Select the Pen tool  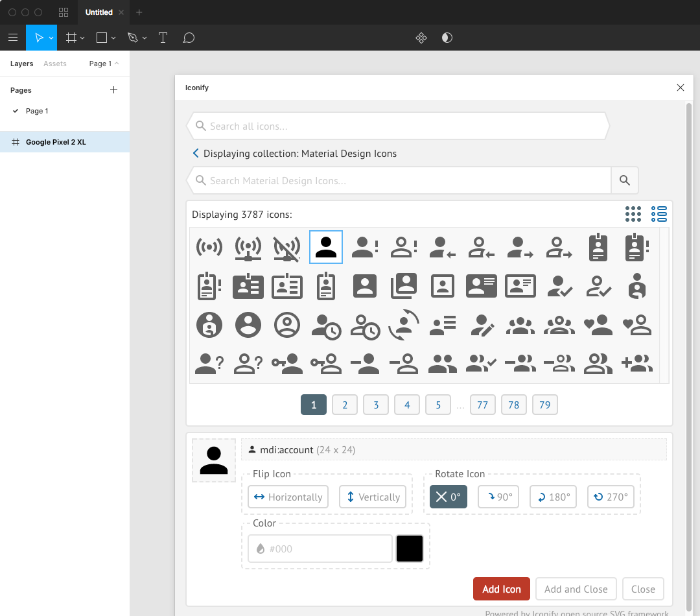click(133, 38)
